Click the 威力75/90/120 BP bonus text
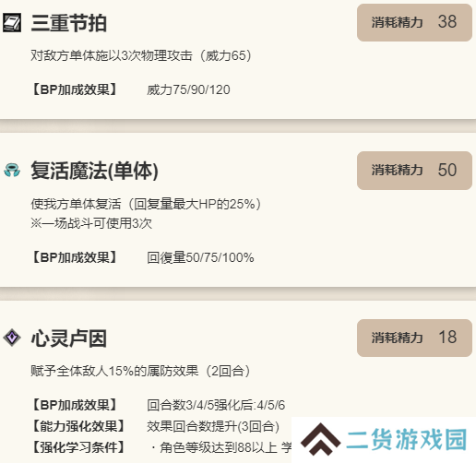The height and width of the screenshot is (463, 476). (188, 90)
